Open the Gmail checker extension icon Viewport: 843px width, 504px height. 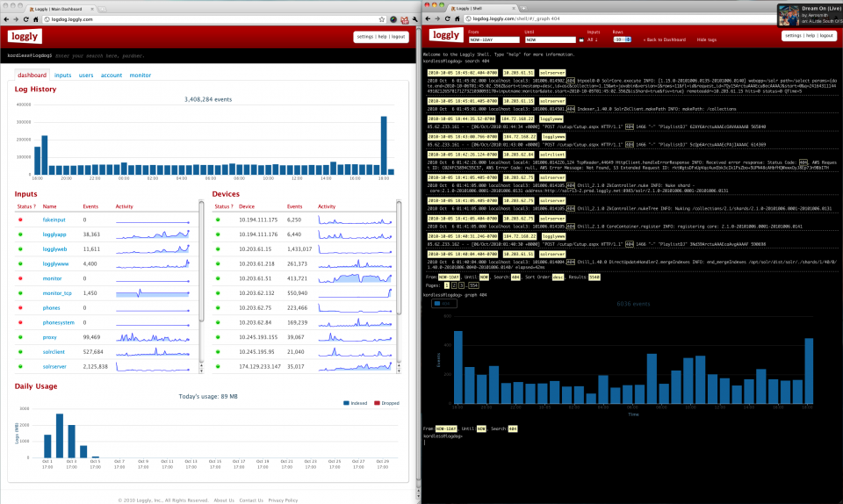[x=404, y=20]
